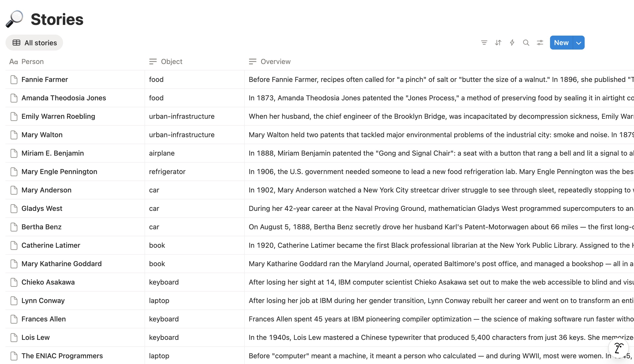Click the Gladys West name
Viewport: 634px width, 364px height.
tap(42, 208)
